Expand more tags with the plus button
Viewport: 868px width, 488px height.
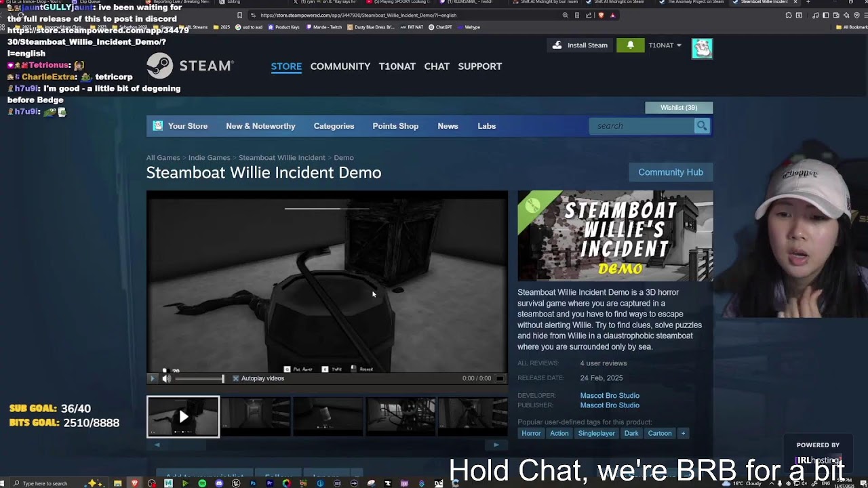click(x=683, y=433)
